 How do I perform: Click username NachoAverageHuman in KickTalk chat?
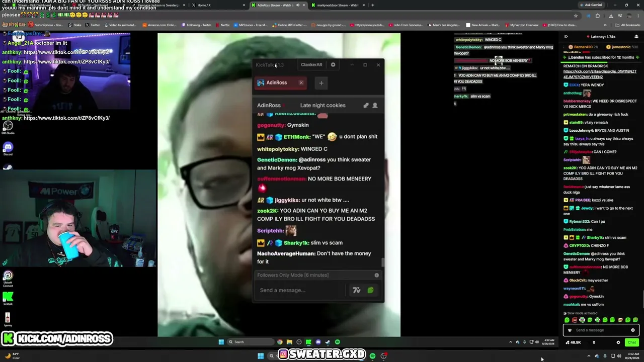(286, 254)
